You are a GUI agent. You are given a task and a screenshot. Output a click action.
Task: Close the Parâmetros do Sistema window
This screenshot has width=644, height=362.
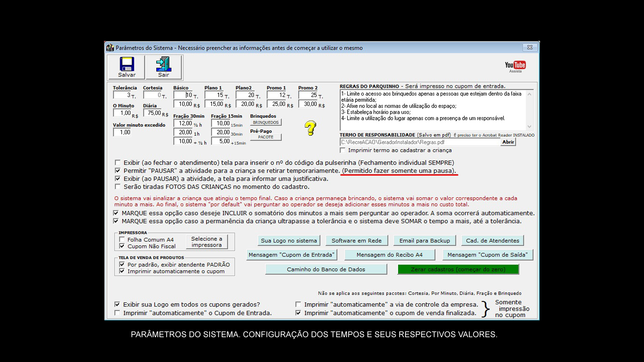(530, 48)
